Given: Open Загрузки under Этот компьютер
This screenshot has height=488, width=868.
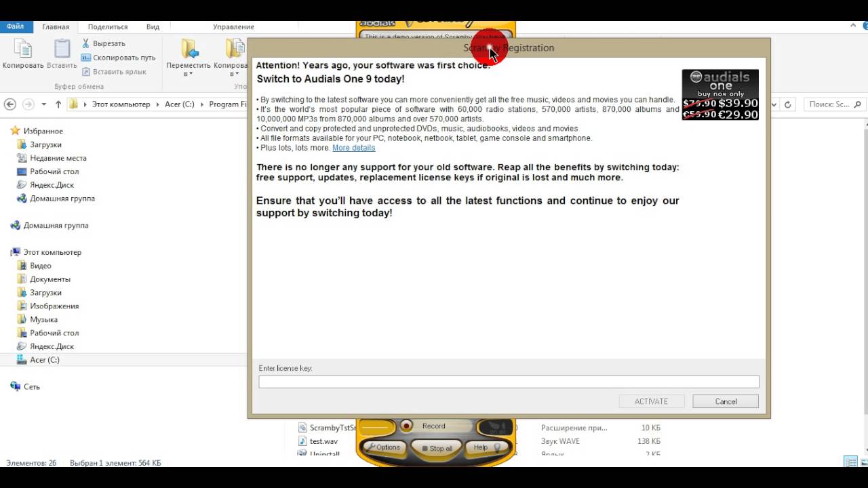Looking at the screenshot, I should [45, 293].
